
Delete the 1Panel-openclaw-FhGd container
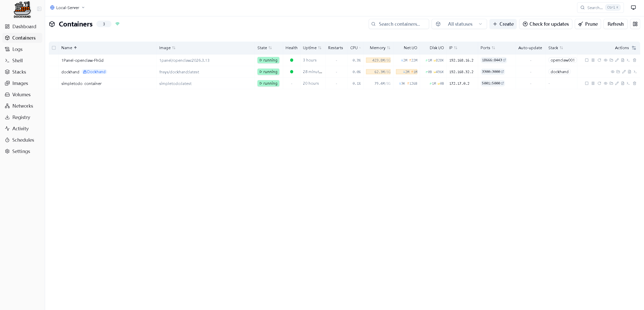[634, 60]
